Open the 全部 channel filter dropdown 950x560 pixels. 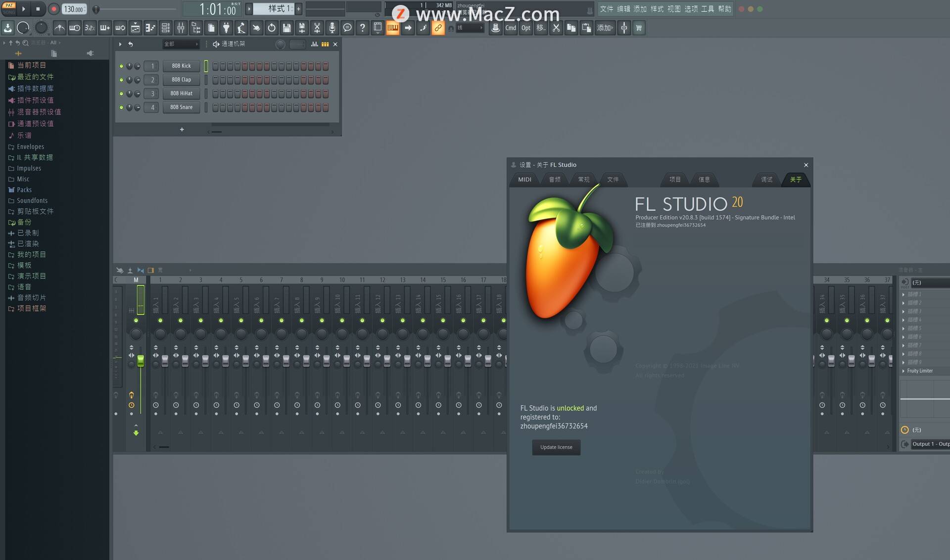tap(181, 44)
